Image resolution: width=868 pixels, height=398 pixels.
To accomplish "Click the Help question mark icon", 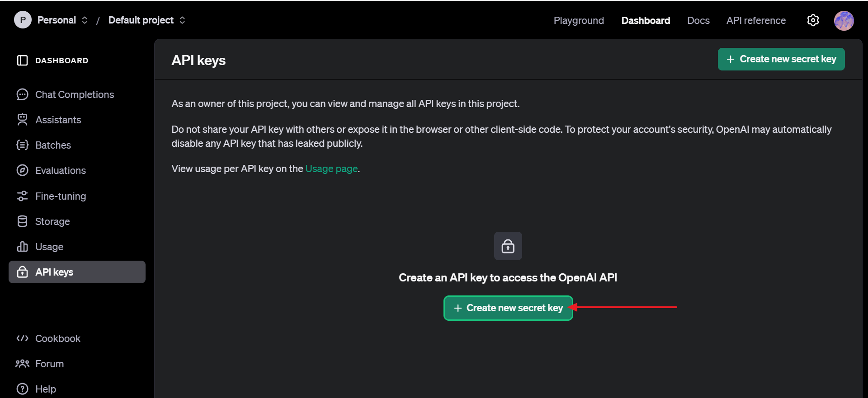I will pos(22,389).
